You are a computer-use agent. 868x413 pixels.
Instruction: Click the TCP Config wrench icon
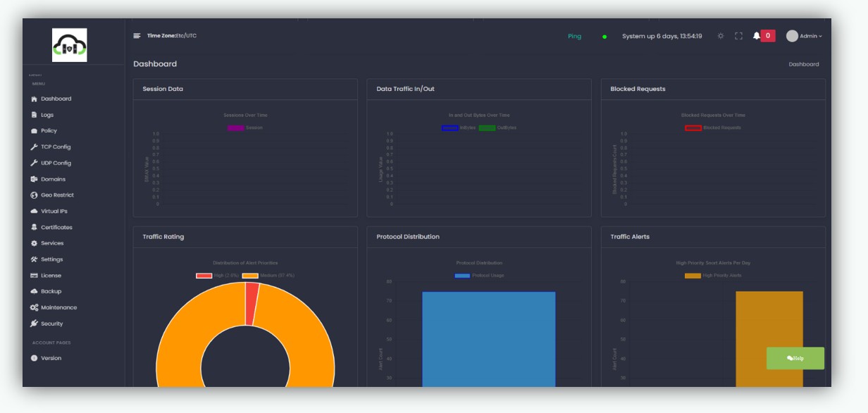click(x=34, y=147)
